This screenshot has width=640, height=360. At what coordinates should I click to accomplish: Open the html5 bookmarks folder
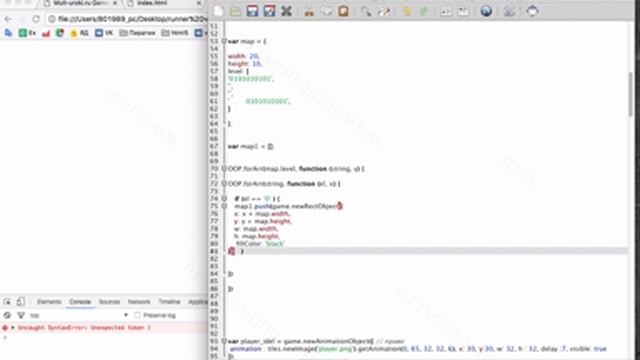coord(175,33)
